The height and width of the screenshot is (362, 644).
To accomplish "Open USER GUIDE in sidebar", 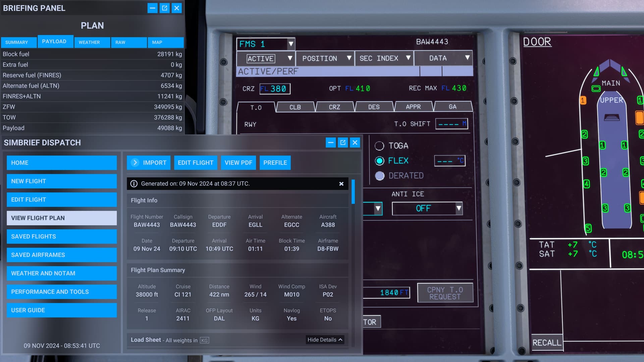I will tap(62, 310).
